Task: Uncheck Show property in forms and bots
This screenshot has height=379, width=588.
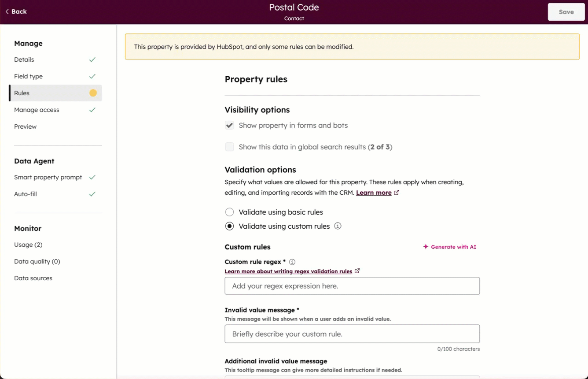Action: click(229, 125)
